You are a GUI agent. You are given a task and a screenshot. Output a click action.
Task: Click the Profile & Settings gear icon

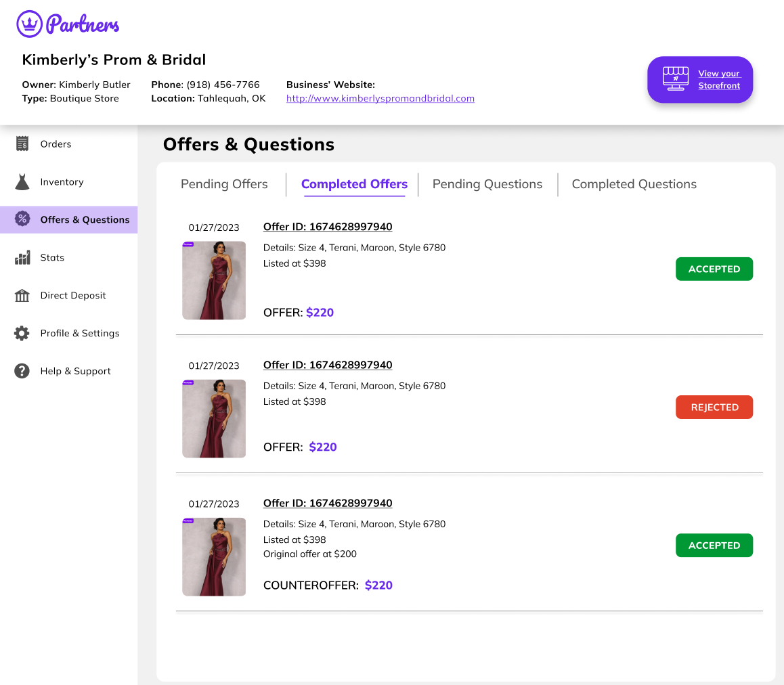click(22, 333)
